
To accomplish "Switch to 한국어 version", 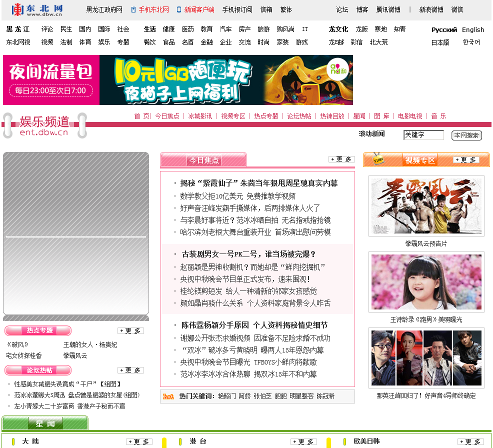I will click(471, 42).
